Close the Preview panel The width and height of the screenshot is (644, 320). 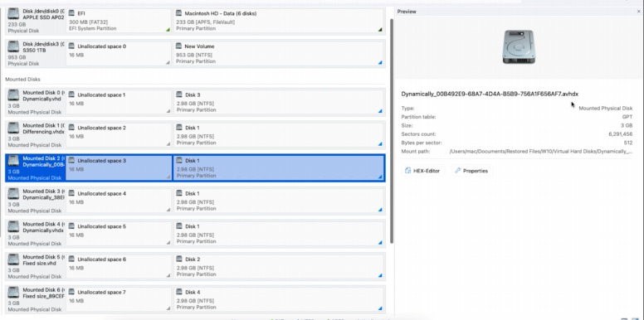[638, 12]
